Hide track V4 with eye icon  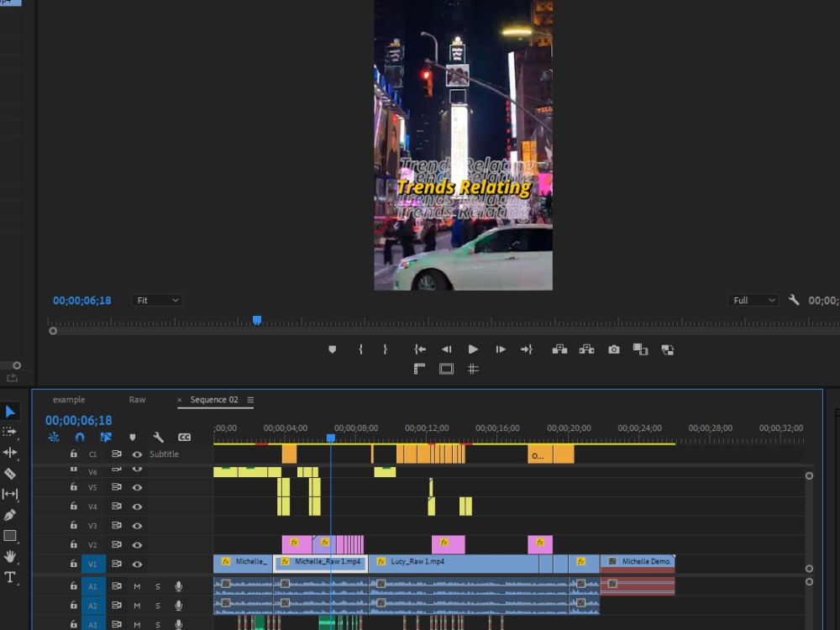point(137,507)
